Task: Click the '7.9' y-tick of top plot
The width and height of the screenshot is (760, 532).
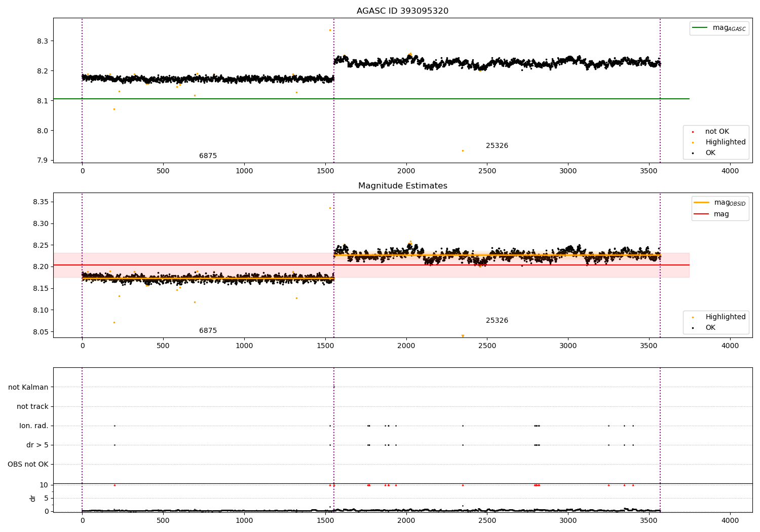Action: (43, 161)
